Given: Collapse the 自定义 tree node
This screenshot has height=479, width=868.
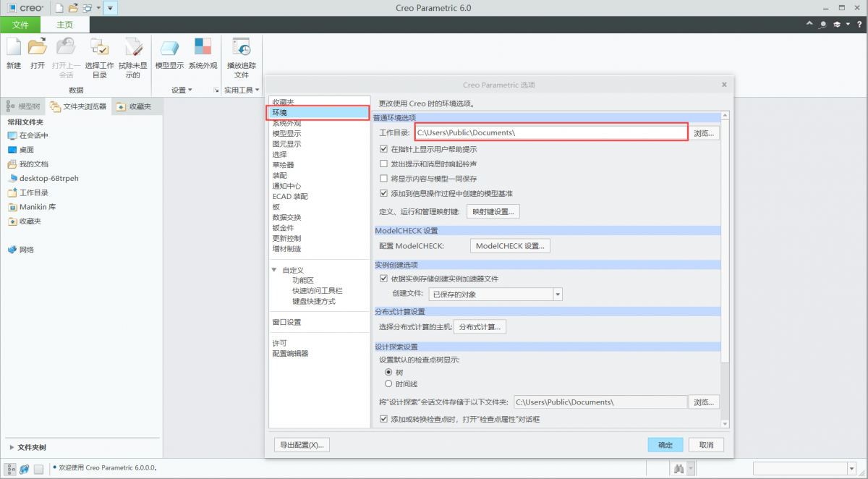Looking at the screenshot, I should (x=274, y=270).
